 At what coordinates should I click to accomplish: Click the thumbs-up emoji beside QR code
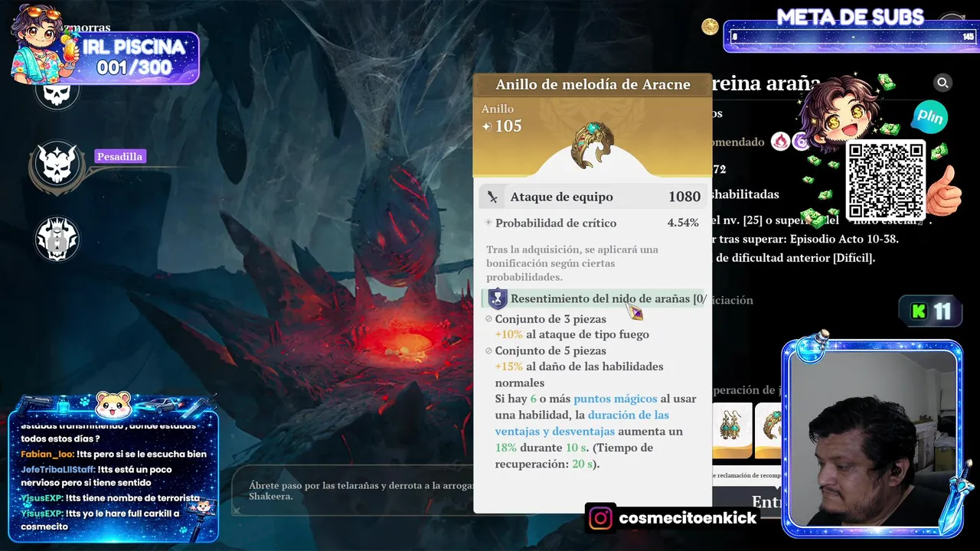coord(944,190)
